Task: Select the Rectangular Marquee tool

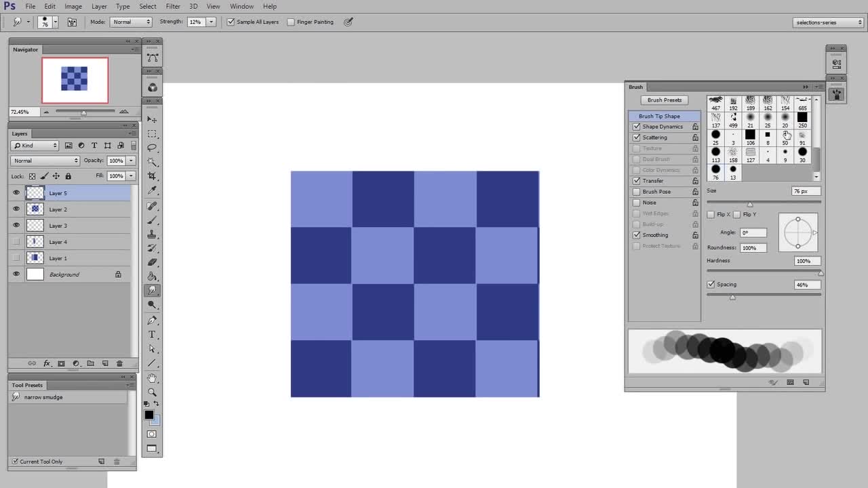Action: coord(152,134)
